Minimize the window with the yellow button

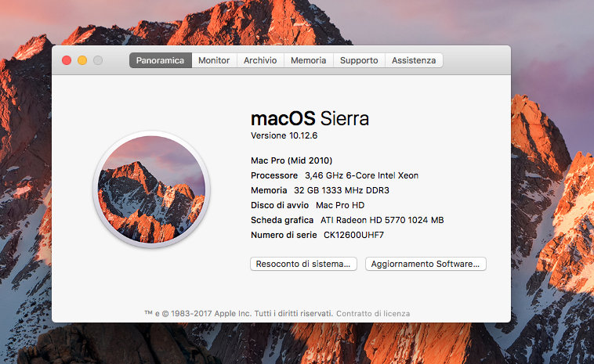click(x=82, y=60)
